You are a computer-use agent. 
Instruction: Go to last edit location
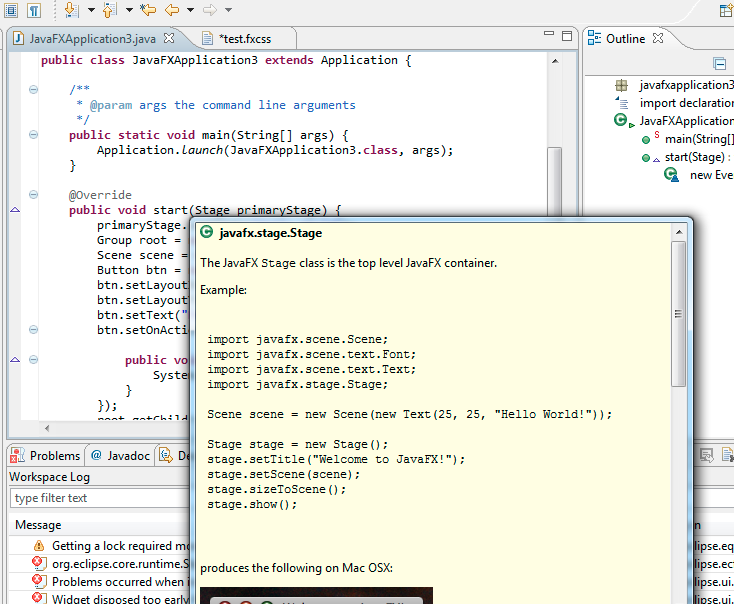148,10
